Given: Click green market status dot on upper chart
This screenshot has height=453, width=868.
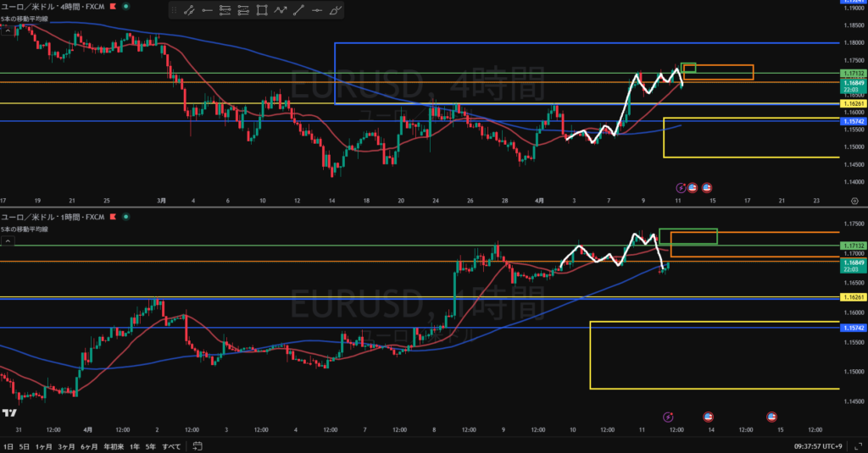Looking at the screenshot, I should point(126,5).
